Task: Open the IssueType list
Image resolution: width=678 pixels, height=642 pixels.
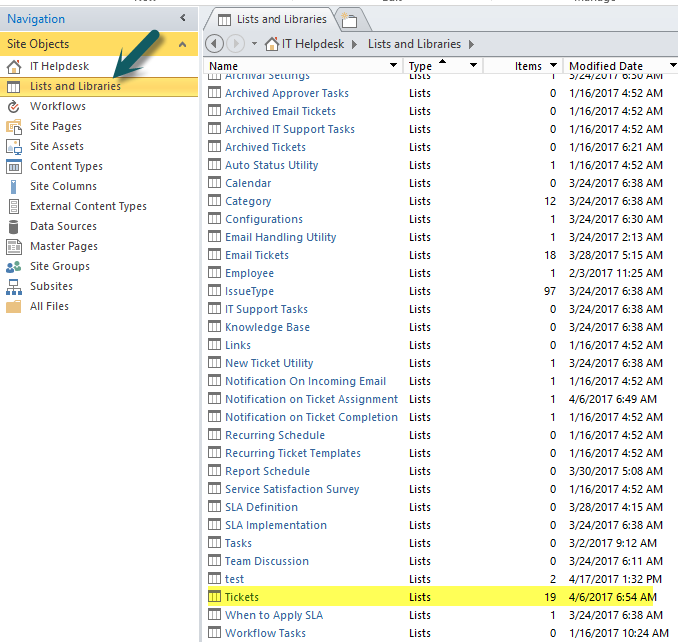Action: click(249, 291)
